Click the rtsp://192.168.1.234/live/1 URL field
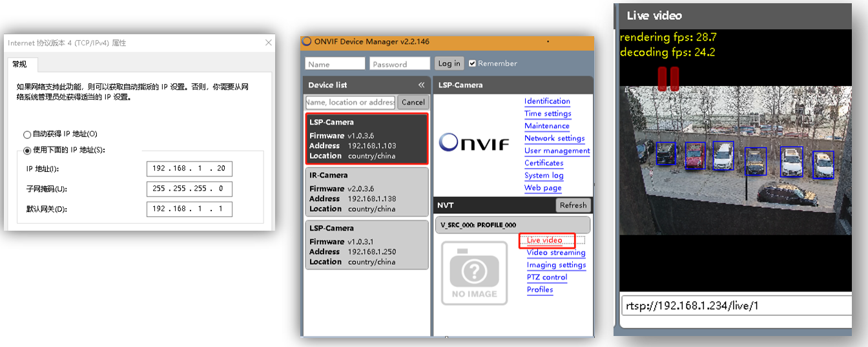868x347 pixels. click(x=737, y=306)
